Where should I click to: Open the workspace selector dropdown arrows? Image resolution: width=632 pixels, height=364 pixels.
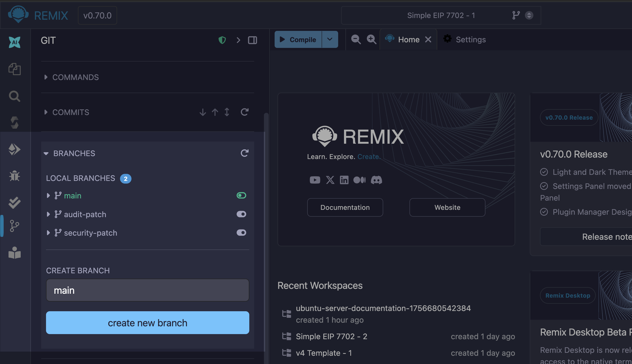pyautogui.click(x=529, y=15)
